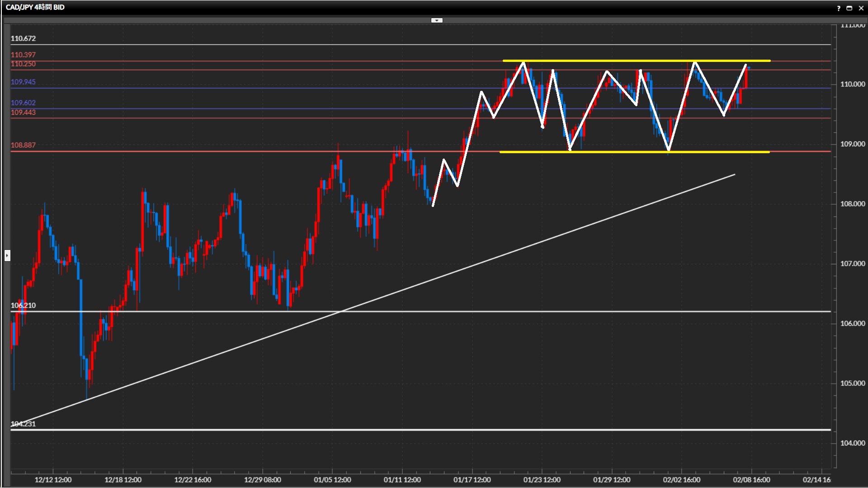Click the help question mark icon

tap(839, 8)
